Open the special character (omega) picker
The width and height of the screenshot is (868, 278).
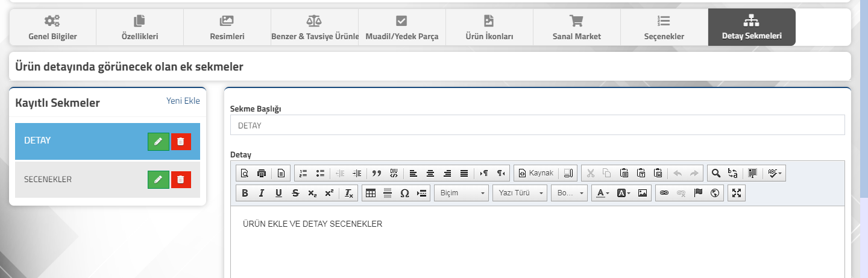click(404, 193)
